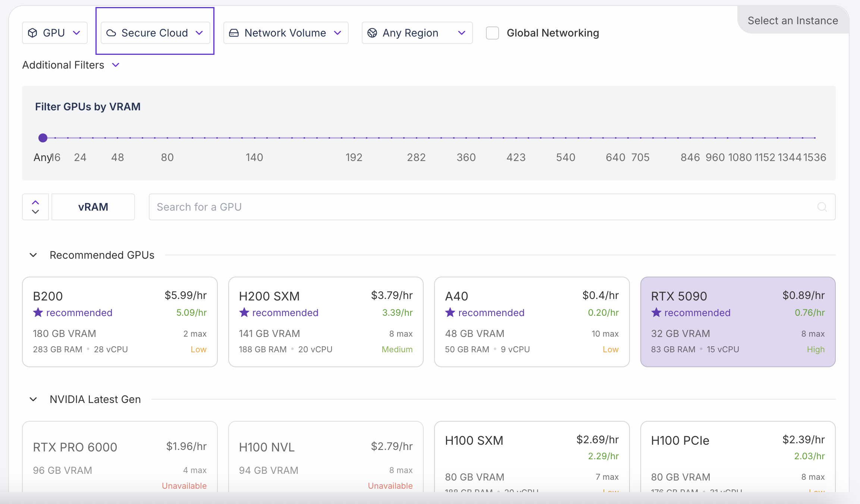
Task: Enable the Global Networking checkbox
Action: point(492,33)
